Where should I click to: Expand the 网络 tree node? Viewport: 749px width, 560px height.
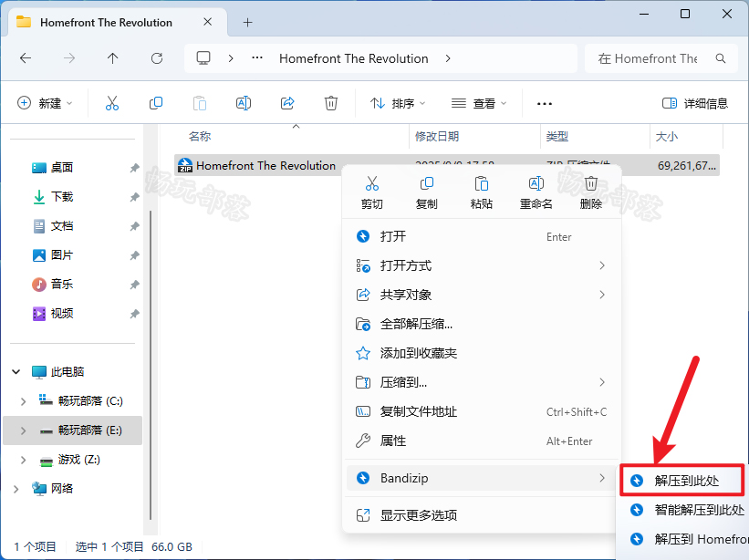pyautogui.click(x=16, y=489)
